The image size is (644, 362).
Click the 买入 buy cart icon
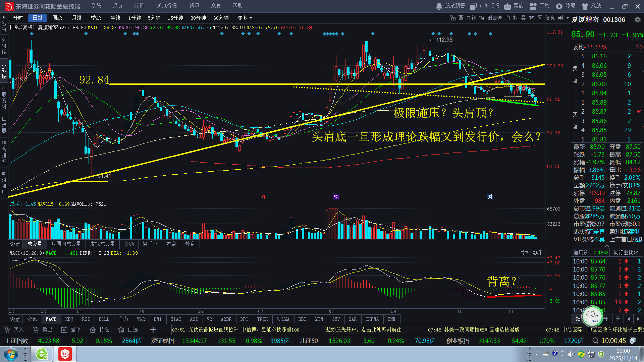point(7,330)
